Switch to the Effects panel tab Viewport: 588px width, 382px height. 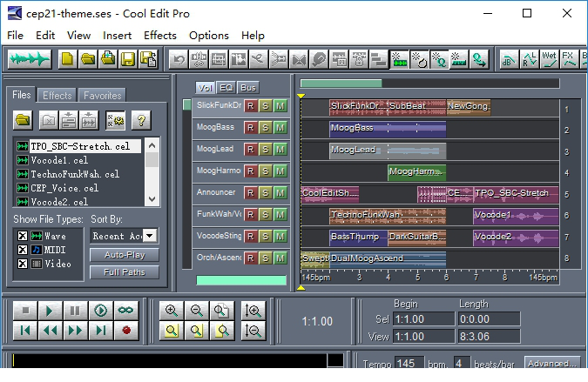click(57, 96)
